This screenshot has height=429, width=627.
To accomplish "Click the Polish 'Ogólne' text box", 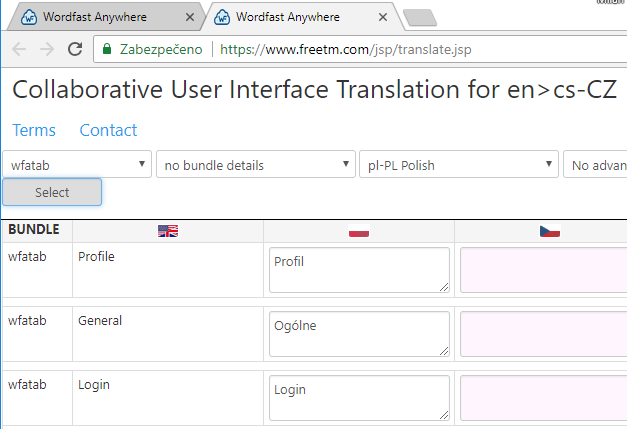I will 359,334.
